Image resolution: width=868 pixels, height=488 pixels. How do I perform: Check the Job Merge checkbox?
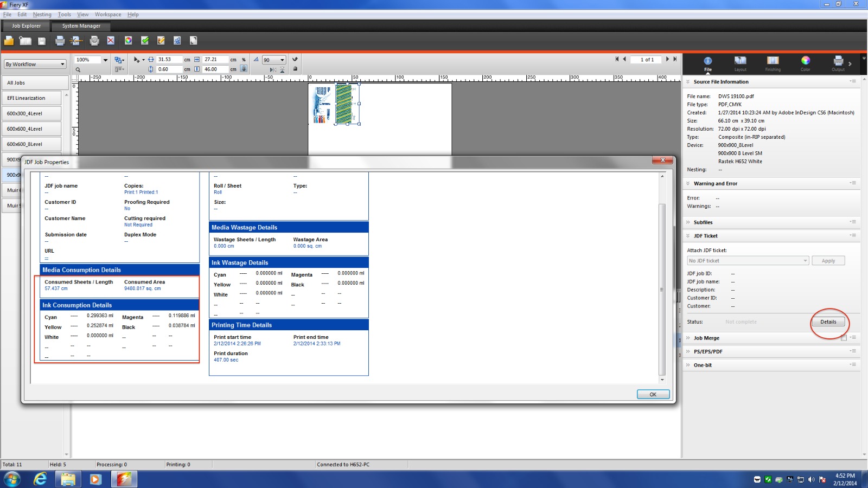(844, 337)
